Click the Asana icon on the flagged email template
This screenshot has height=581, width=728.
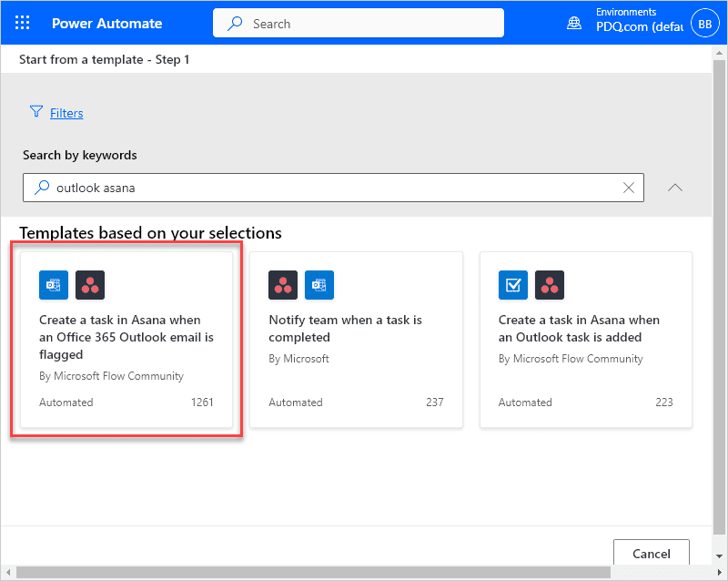coord(89,285)
